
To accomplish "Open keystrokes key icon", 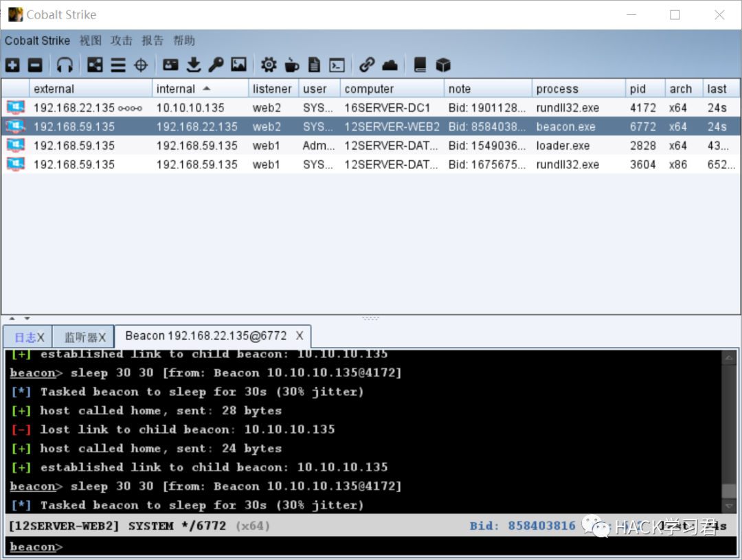I will click(216, 65).
